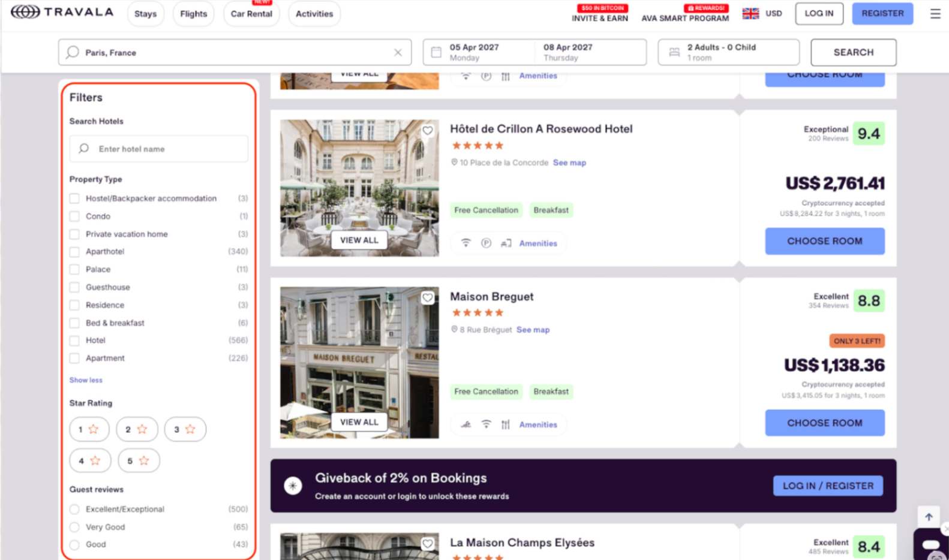Click the bed icon in guests field
Viewport: 949px width, 560px height.
click(x=674, y=53)
